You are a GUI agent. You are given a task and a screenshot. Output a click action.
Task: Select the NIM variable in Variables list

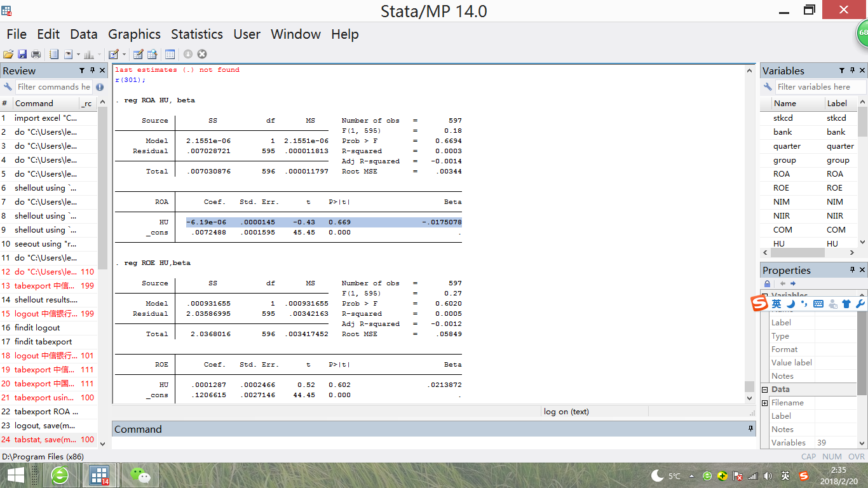(x=782, y=202)
